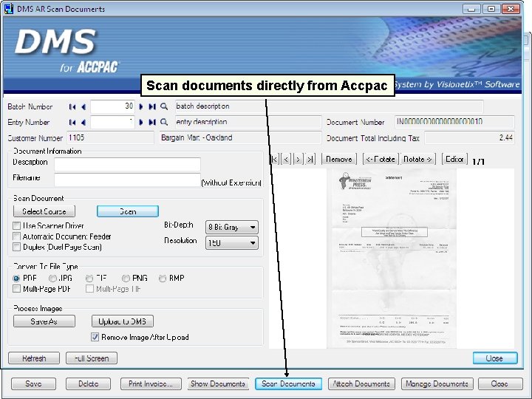This screenshot has height=399, width=532.
Task: Click Save As button
Action: pyautogui.click(x=44, y=321)
